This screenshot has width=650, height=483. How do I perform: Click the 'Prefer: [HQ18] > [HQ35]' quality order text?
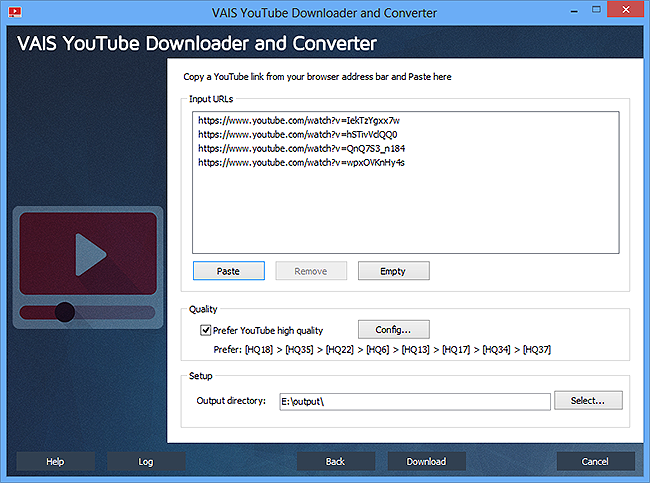(382, 350)
